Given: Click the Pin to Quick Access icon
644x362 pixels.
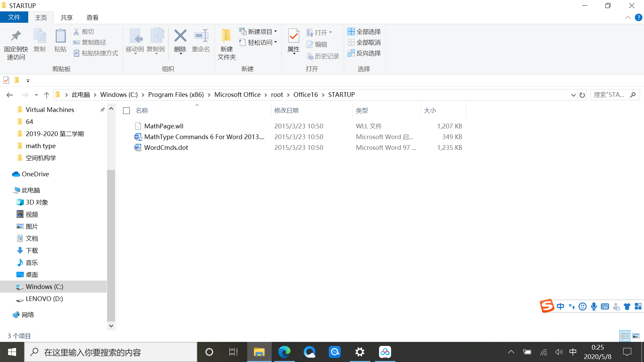Looking at the screenshot, I should 16,44.
